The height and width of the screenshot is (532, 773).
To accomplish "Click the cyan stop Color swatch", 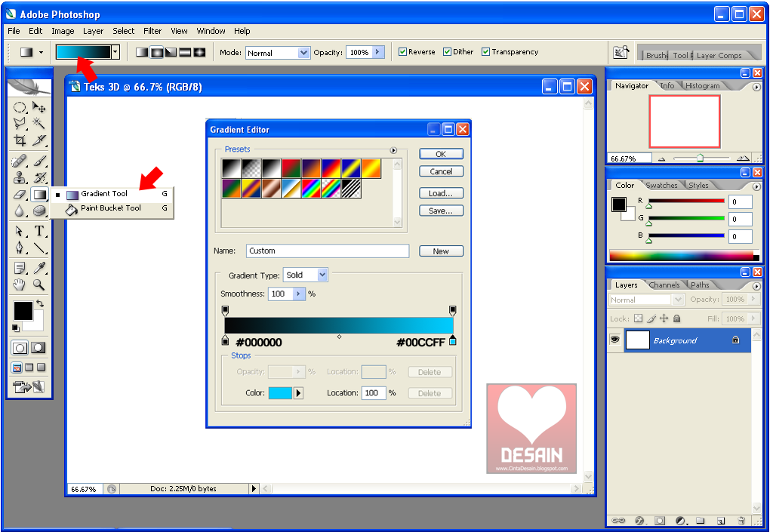I will pos(280,393).
